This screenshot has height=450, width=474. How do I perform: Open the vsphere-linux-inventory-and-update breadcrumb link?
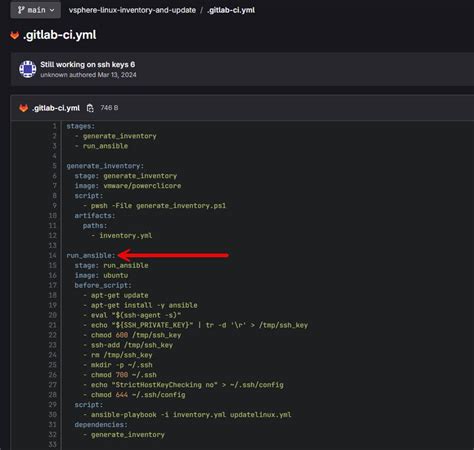[132, 10]
